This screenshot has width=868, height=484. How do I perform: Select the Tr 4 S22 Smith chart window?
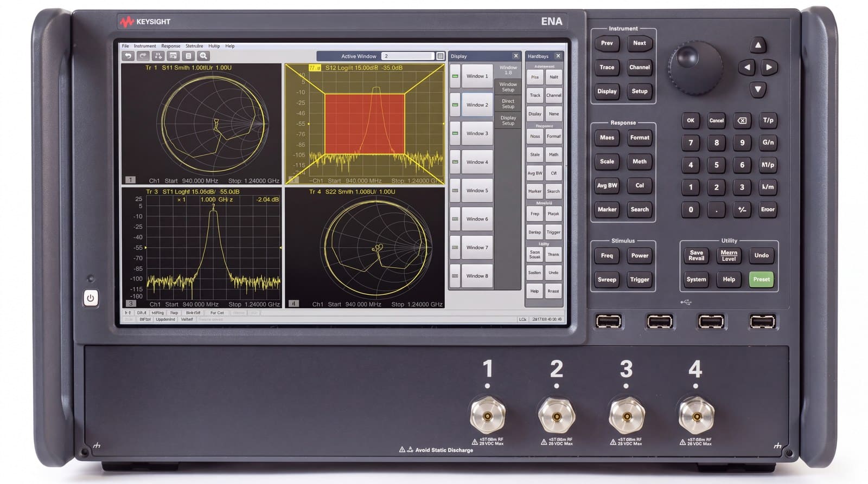(x=365, y=248)
